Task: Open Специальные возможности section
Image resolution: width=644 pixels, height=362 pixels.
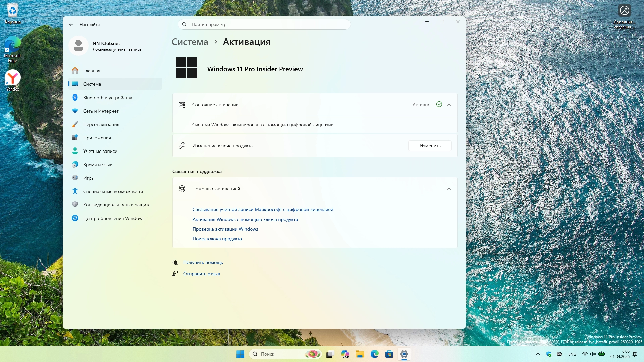Action: 113,191
